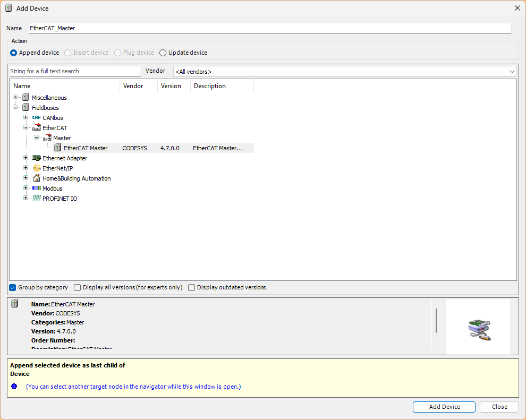Collapse the Fieldbuses tree node
The image size is (526, 420).
tap(15, 107)
